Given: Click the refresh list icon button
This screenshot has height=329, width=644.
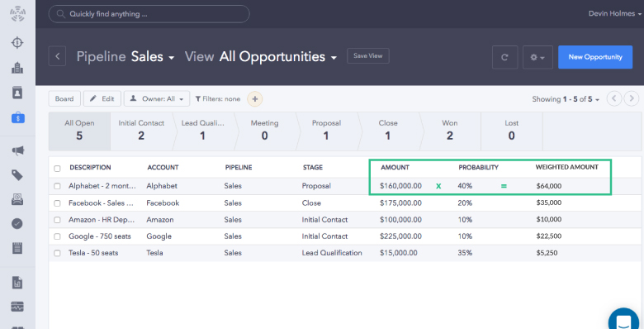Looking at the screenshot, I should pos(504,57).
